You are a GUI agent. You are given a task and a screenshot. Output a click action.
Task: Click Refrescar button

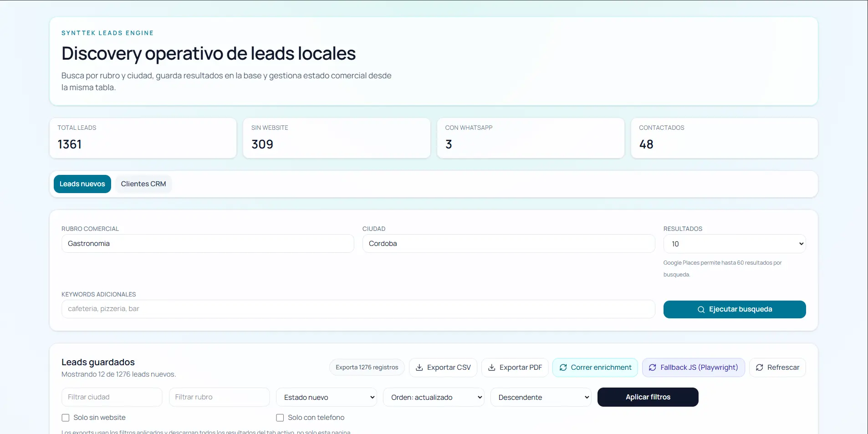click(x=777, y=368)
